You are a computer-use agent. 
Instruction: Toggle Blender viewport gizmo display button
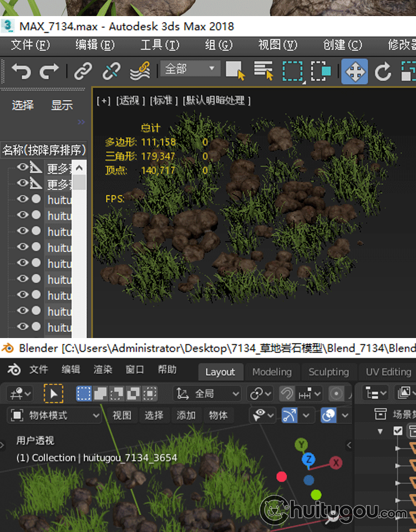(x=290, y=415)
